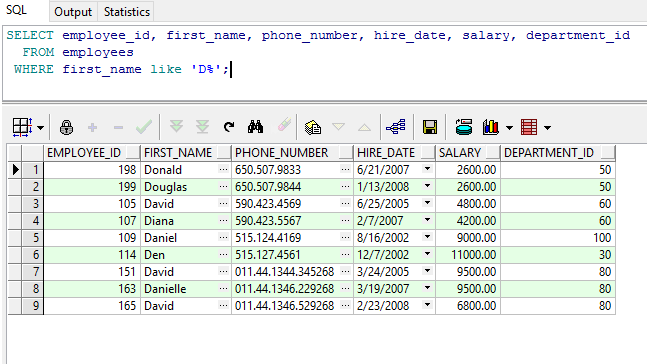Expand dropdown beside the bar chart icon

(510, 128)
